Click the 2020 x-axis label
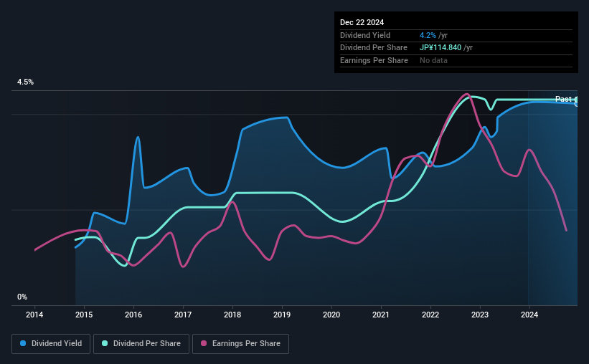 [x=331, y=315]
